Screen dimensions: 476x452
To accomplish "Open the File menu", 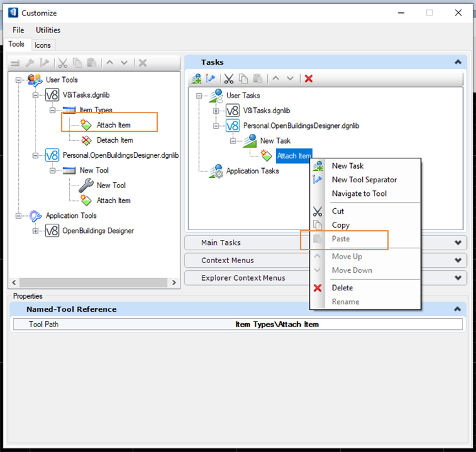I will coord(18,30).
